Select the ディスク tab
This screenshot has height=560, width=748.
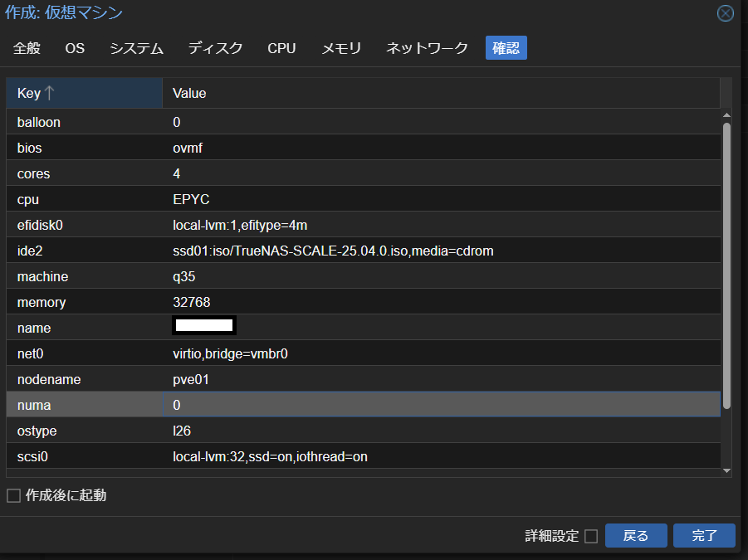coord(215,48)
